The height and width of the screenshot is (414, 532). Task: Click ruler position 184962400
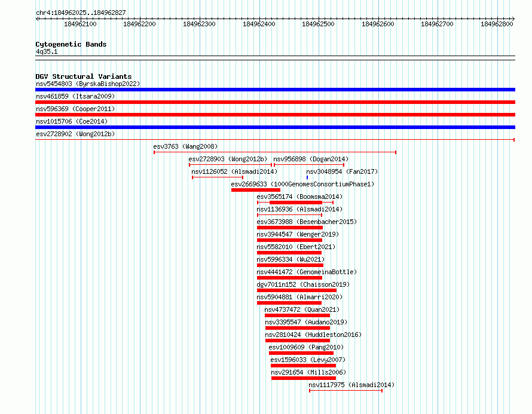tap(259, 24)
